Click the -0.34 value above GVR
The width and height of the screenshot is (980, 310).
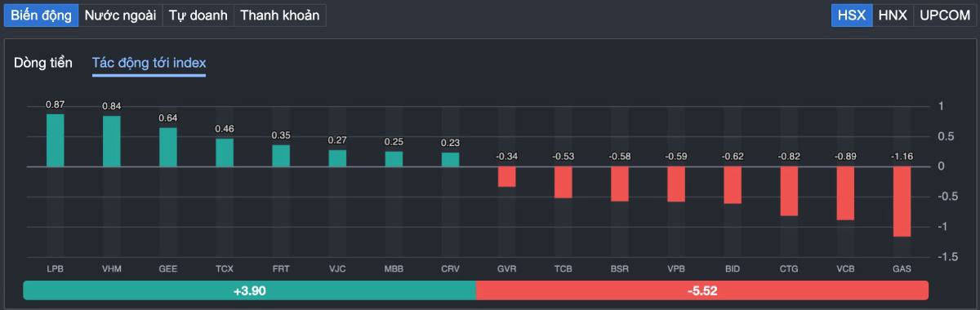click(x=507, y=156)
